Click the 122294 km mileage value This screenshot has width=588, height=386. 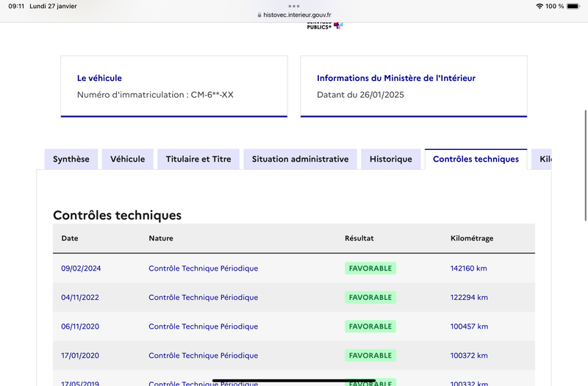coord(469,298)
